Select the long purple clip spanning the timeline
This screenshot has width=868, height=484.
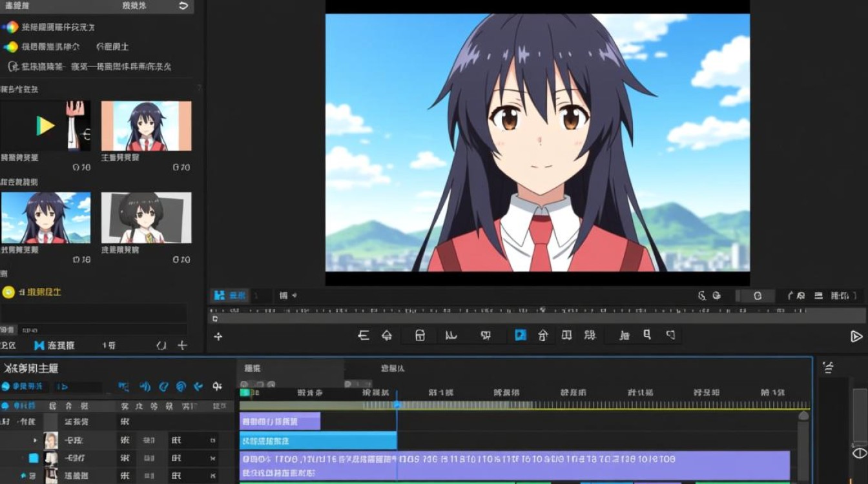(x=515, y=465)
